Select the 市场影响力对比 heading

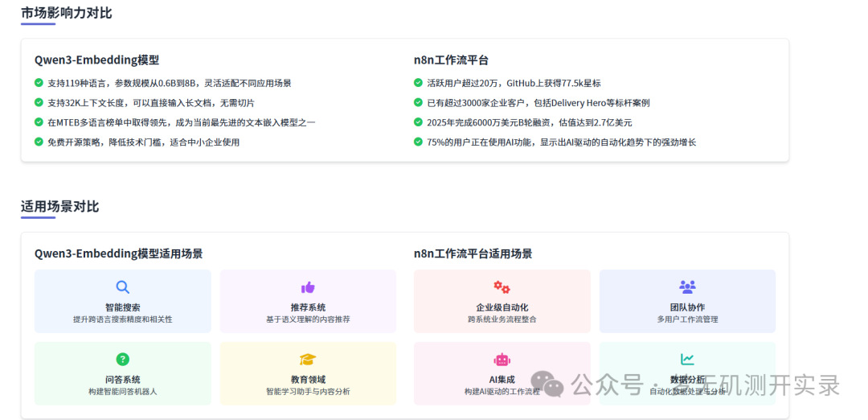click(67, 13)
